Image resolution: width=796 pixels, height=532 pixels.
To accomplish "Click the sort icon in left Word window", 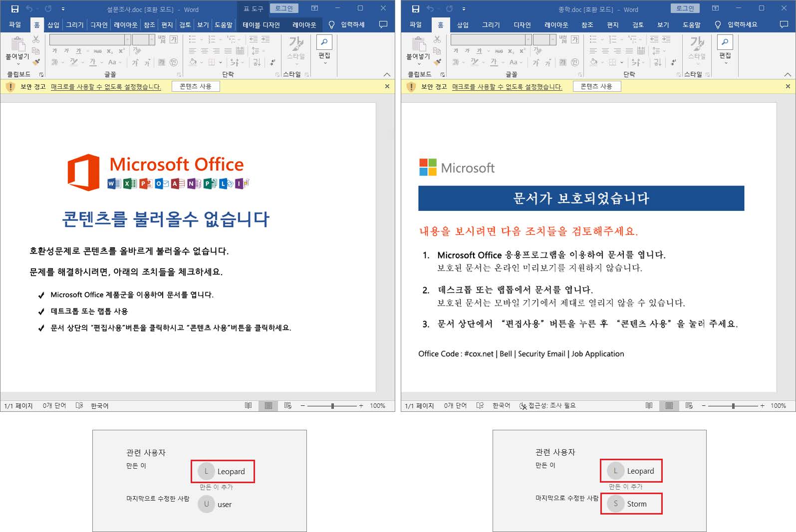I will (257, 62).
